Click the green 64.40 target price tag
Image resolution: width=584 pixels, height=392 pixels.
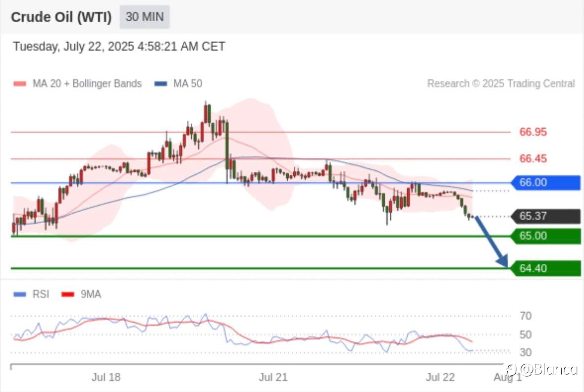click(x=546, y=268)
